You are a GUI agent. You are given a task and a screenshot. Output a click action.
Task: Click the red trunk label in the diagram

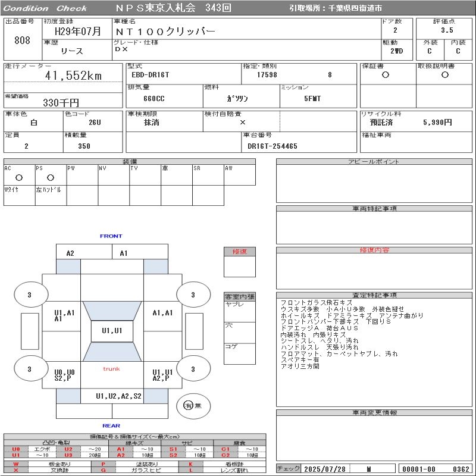pyautogui.click(x=111, y=369)
